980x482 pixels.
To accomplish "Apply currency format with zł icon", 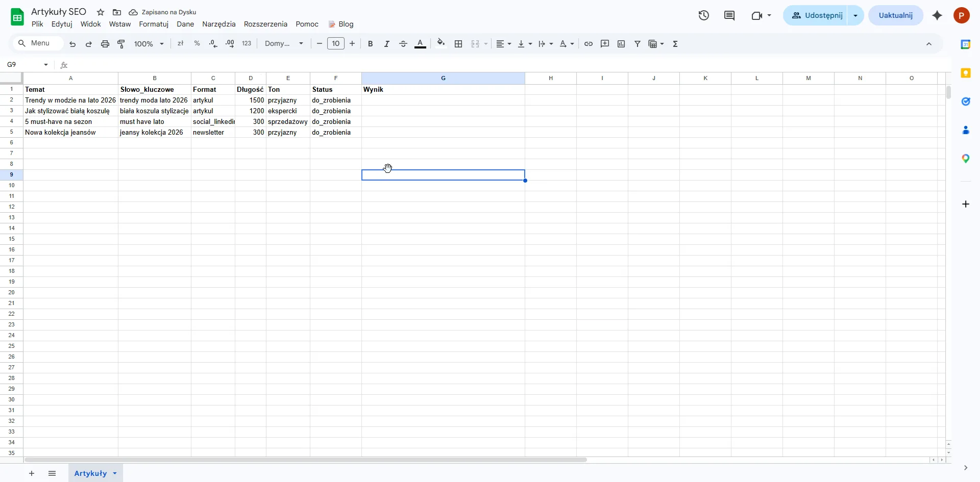I will coord(180,44).
